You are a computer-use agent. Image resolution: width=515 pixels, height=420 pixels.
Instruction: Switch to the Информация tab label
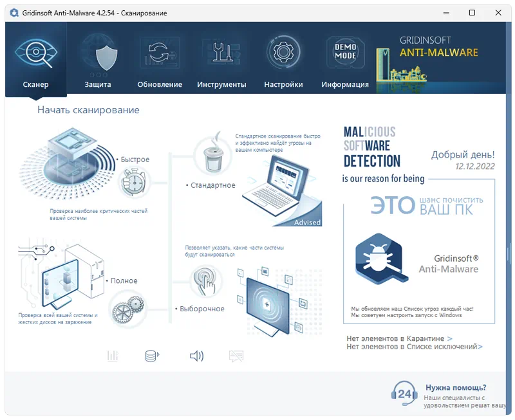[x=345, y=85]
